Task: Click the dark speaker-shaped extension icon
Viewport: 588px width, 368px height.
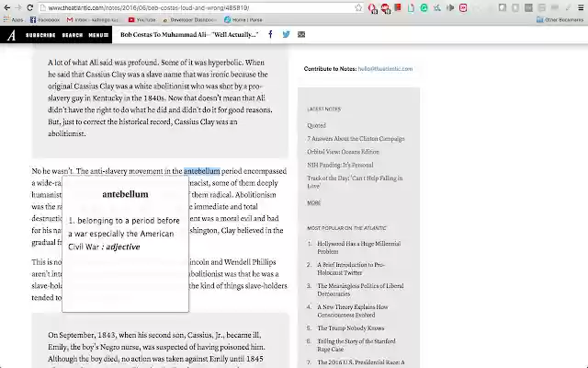Action: click(x=450, y=8)
